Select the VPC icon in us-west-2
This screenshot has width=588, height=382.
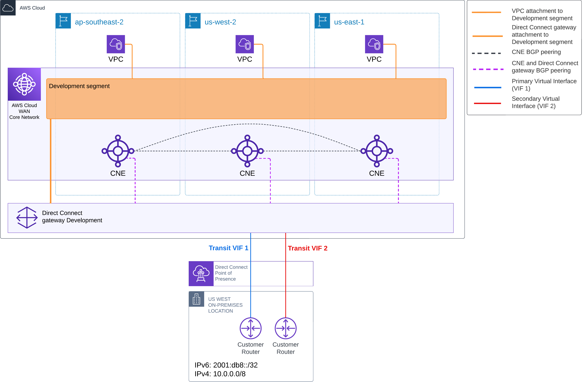pos(245,44)
